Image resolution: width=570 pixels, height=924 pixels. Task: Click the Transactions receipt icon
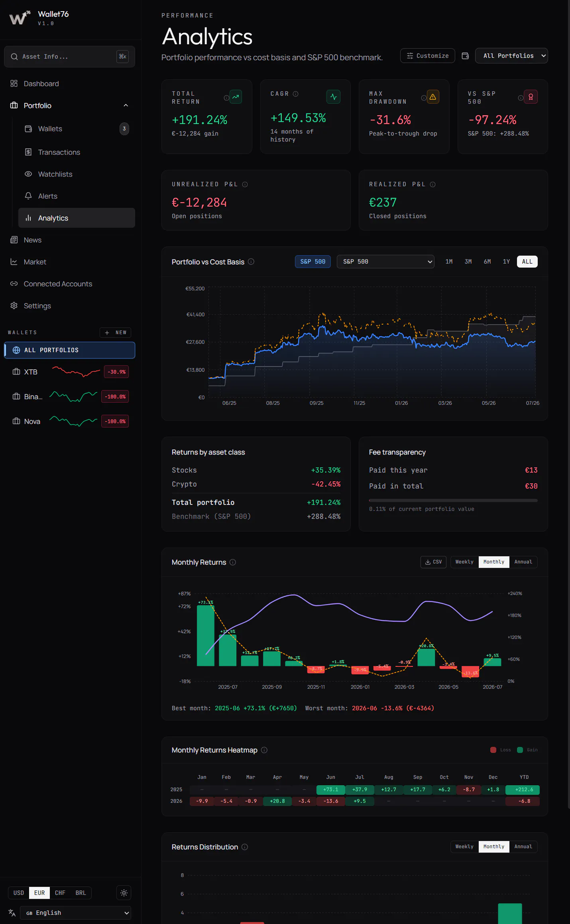(x=28, y=152)
